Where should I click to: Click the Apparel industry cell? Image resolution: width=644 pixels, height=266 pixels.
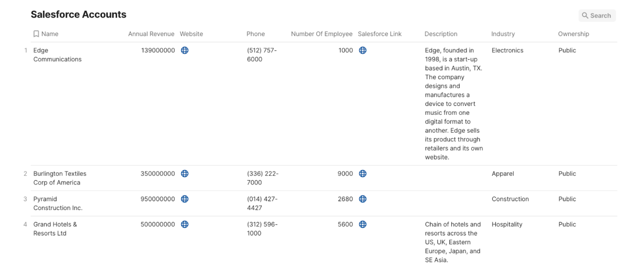point(503,173)
